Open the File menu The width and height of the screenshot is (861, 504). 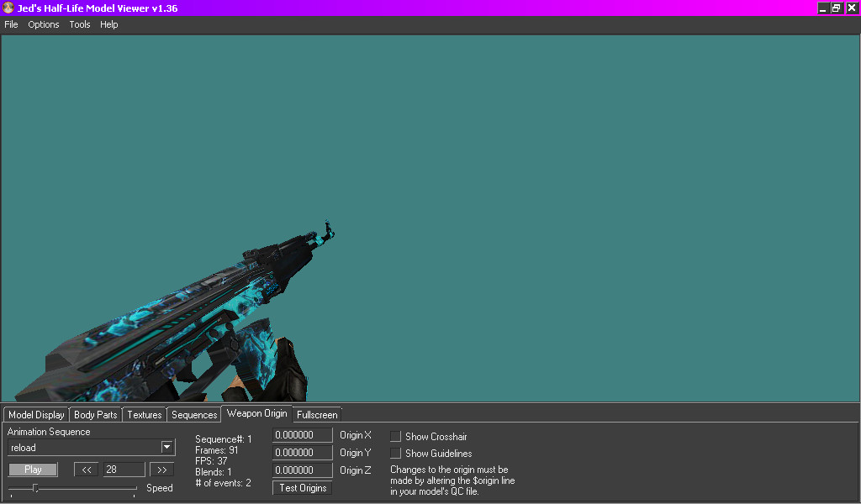(x=11, y=24)
